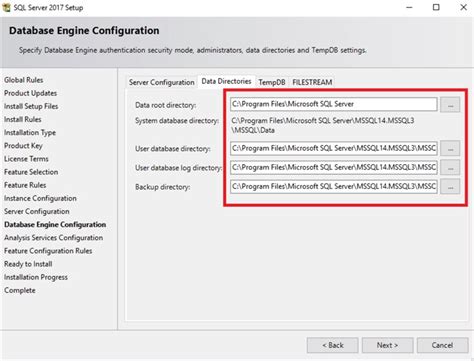Select Install Rules step in sidebar

[23, 119]
